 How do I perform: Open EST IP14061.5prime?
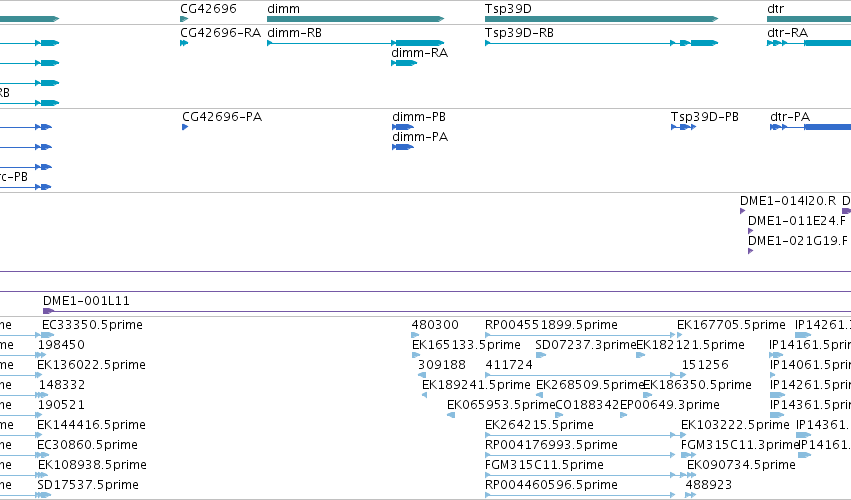(x=810, y=365)
